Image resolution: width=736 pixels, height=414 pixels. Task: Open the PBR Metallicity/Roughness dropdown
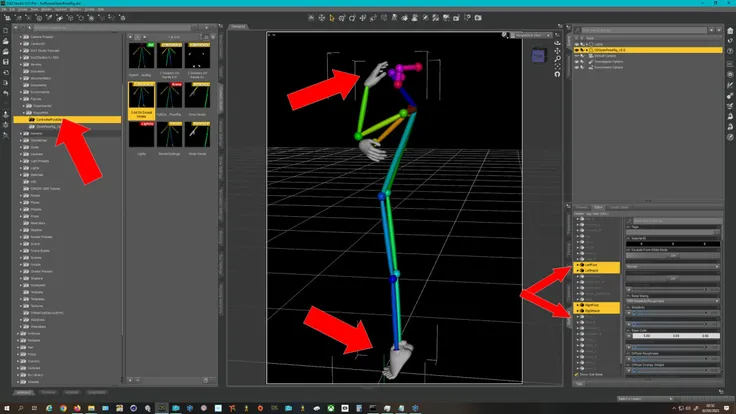click(x=673, y=301)
